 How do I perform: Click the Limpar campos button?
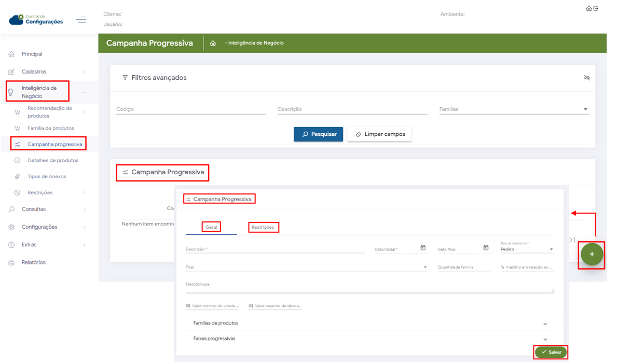pyautogui.click(x=379, y=134)
